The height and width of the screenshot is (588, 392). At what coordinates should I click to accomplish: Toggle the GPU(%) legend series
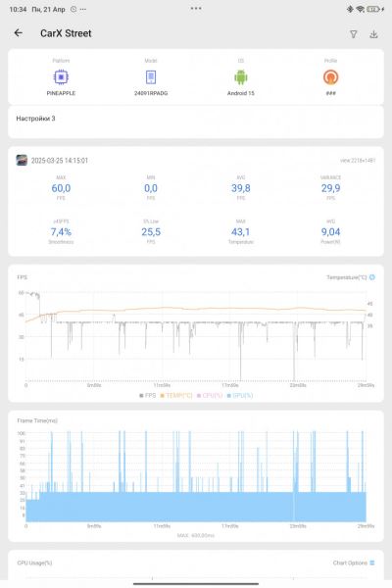coord(240,395)
